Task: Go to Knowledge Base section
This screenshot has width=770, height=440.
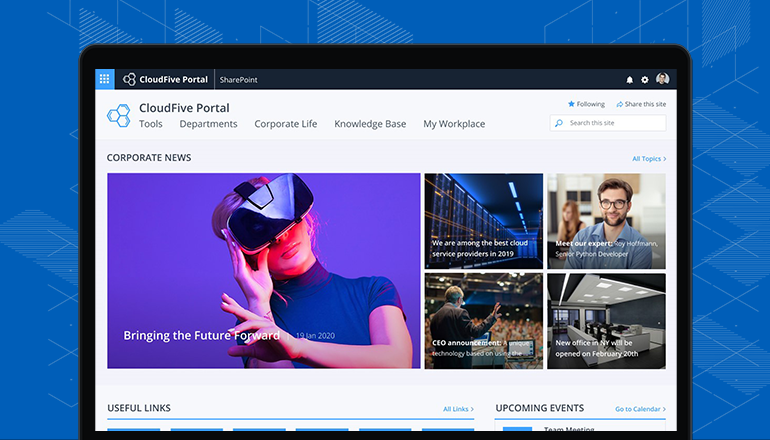Action: click(370, 124)
